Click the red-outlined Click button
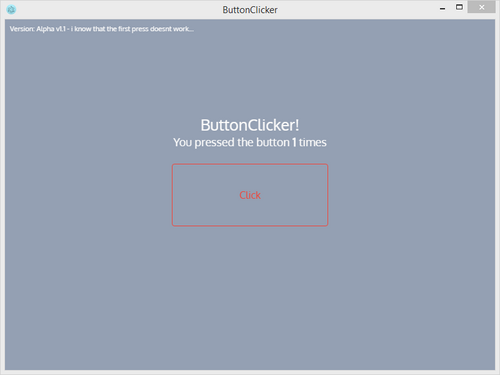500x375 pixels. point(250,195)
